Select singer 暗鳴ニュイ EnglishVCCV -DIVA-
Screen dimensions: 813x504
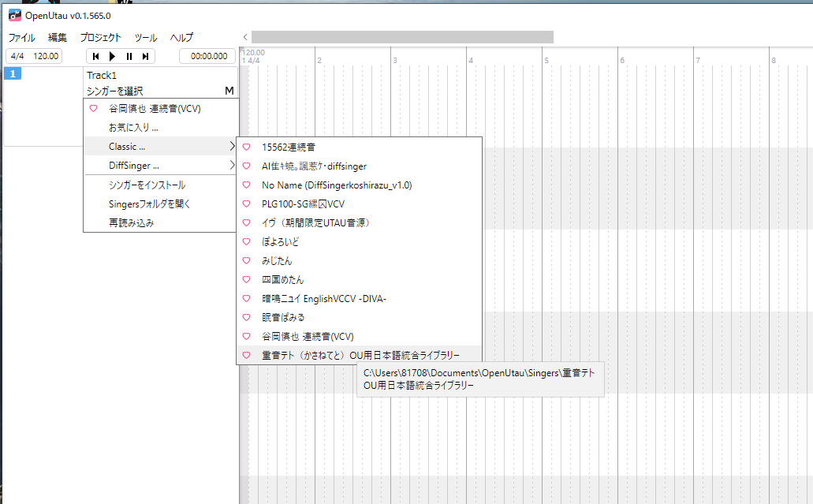[x=324, y=298]
